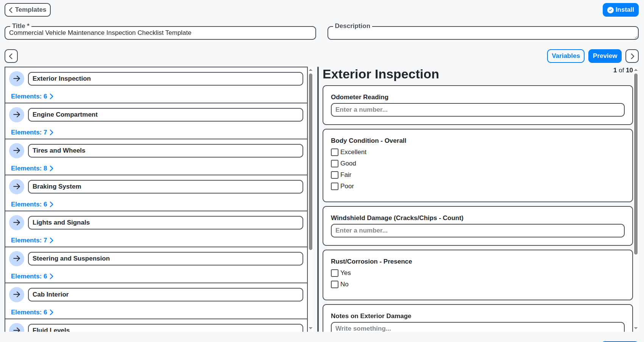Image resolution: width=644 pixels, height=342 pixels.
Task: Click the arrow icon beside Lights and Signals
Action: point(17,223)
